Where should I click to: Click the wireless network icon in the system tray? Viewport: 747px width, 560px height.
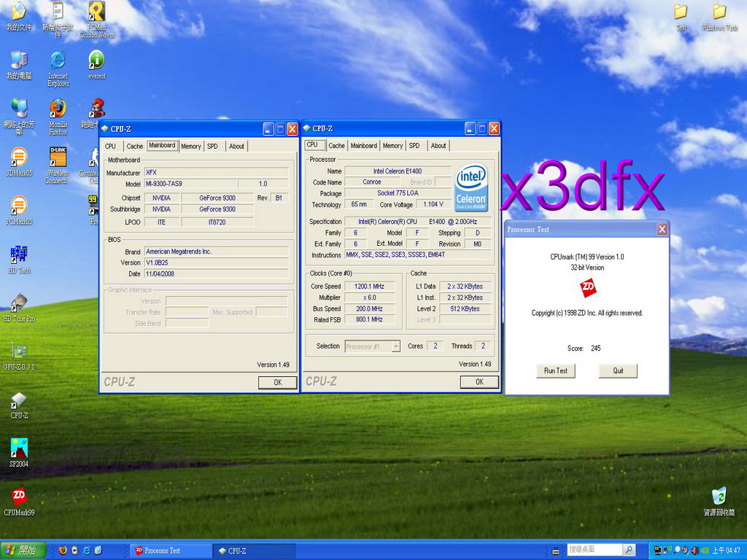[667, 551]
